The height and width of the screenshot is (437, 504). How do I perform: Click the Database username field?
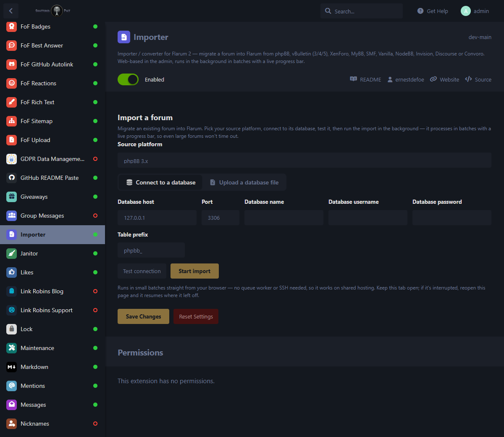368,218
